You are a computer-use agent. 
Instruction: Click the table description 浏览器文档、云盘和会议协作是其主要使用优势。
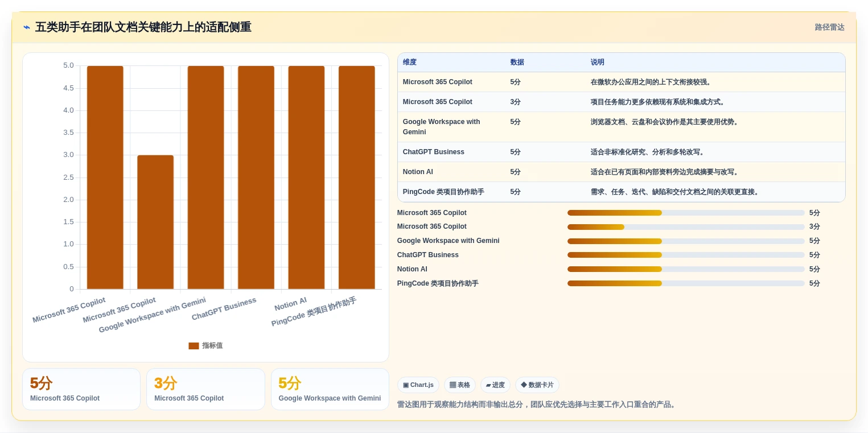pos(666,122)
